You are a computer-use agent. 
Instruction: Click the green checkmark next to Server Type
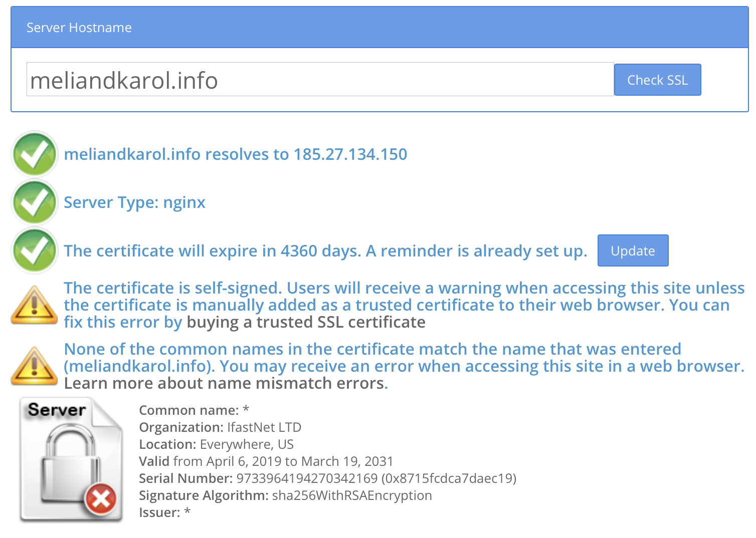click(x=35, y=202)
